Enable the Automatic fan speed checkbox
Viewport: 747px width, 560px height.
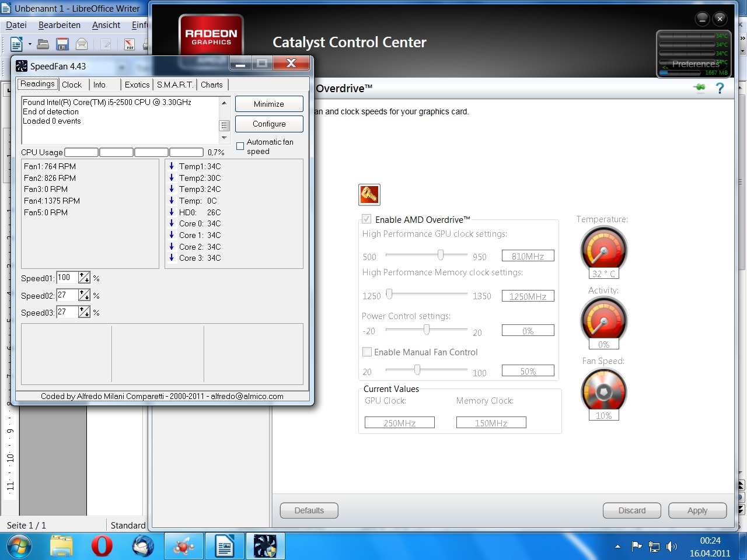point(240,146)
